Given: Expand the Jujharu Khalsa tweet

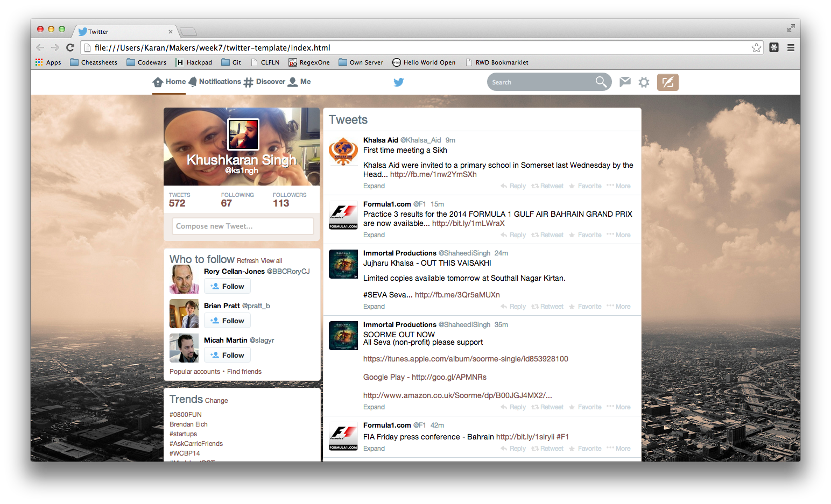Looking at the screenshot, I should click(374, 307).
